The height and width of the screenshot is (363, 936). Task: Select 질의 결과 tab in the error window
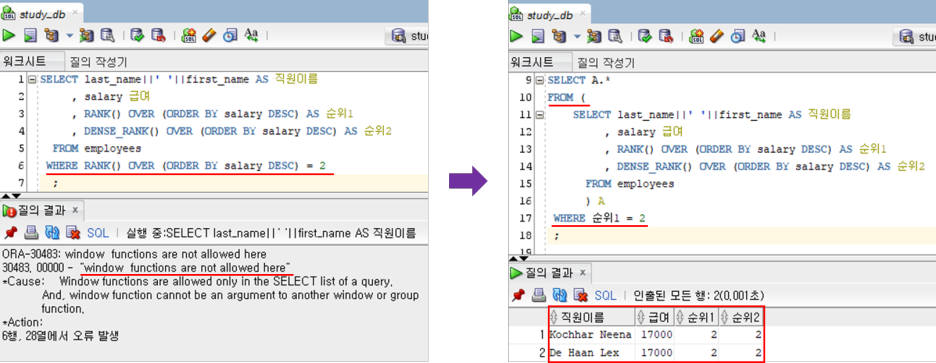point(42,210)
